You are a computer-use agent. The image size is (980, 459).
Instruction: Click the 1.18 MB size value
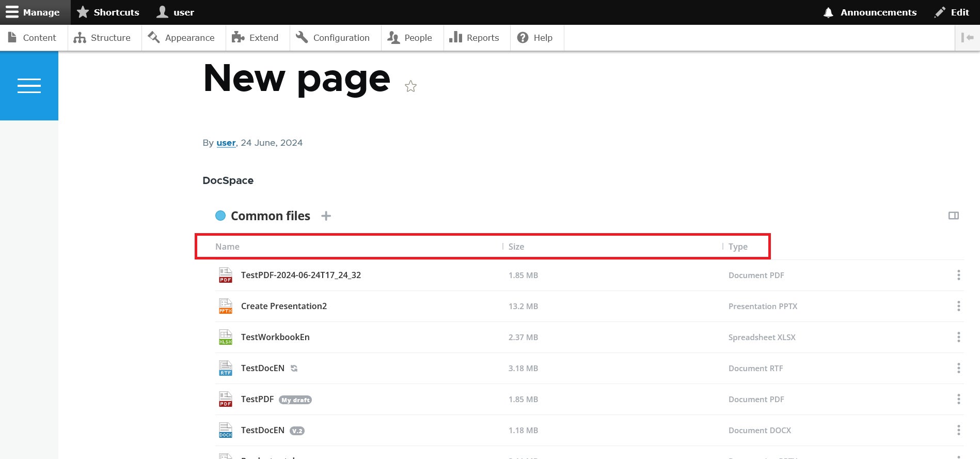point(523,430)
